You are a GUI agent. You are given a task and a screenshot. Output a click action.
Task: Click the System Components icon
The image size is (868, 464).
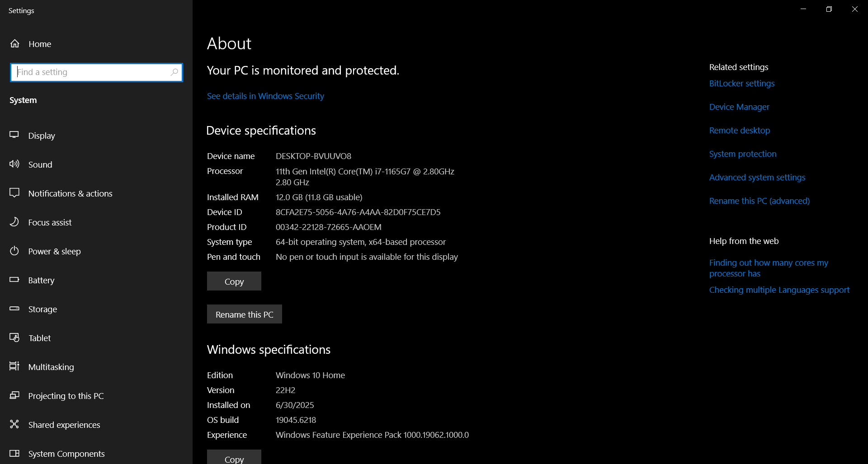pos(14,453)
